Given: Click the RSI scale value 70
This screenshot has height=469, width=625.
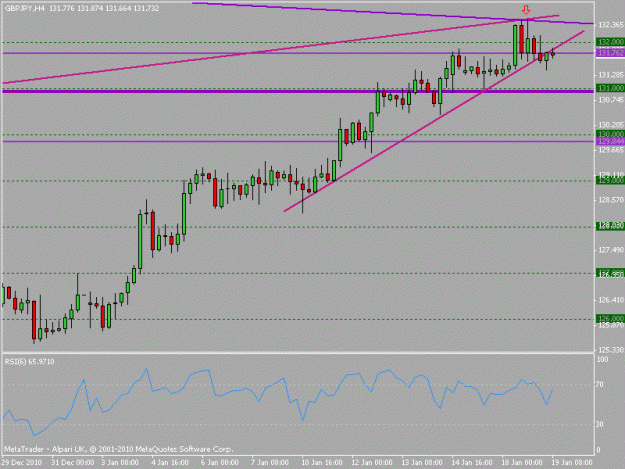Looking at the screenshot, I should (600, 385).
